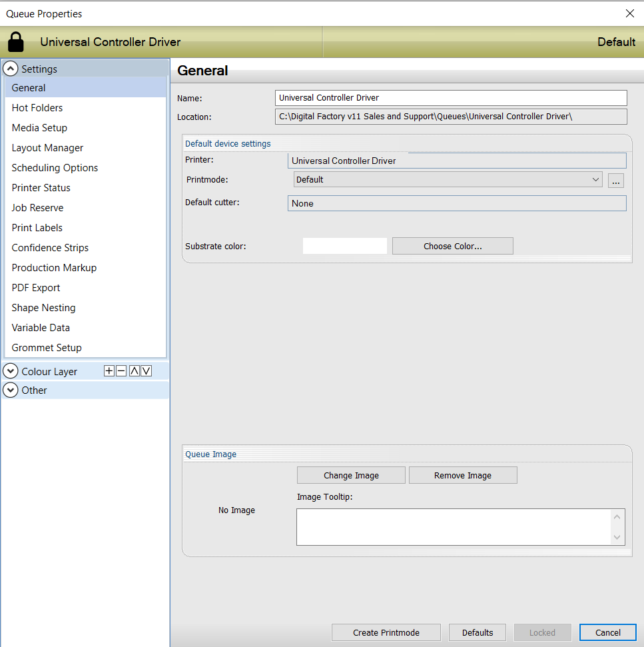Click into the Name text field

click(x=451, y=98)
